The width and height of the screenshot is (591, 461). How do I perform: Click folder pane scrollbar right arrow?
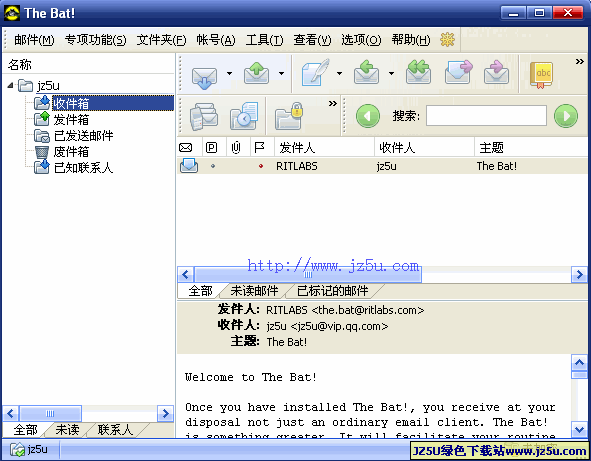165,414
